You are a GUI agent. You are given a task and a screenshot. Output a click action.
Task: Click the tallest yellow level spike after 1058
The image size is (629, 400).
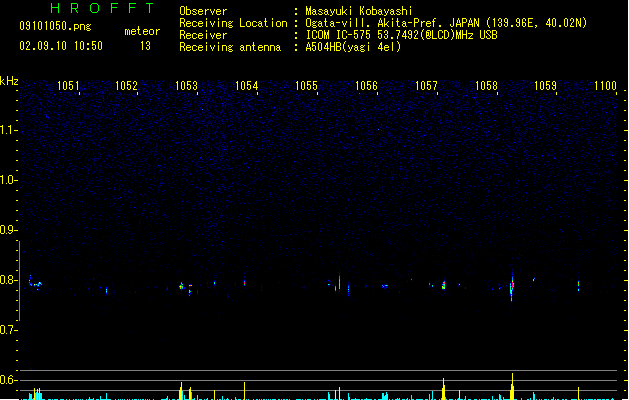click(512, 386)
